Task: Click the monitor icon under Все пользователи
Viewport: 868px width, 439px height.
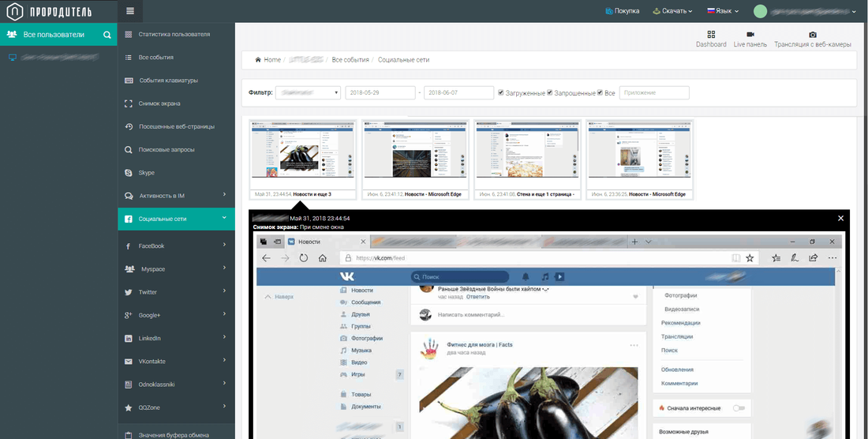Action: (x=13, y=57)
